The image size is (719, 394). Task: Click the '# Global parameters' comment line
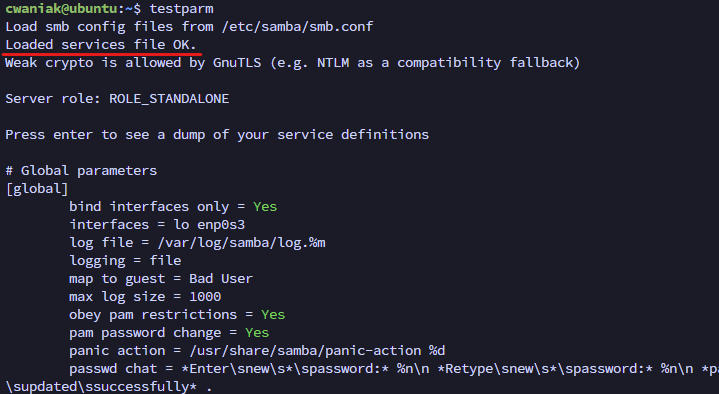[81, 171]
